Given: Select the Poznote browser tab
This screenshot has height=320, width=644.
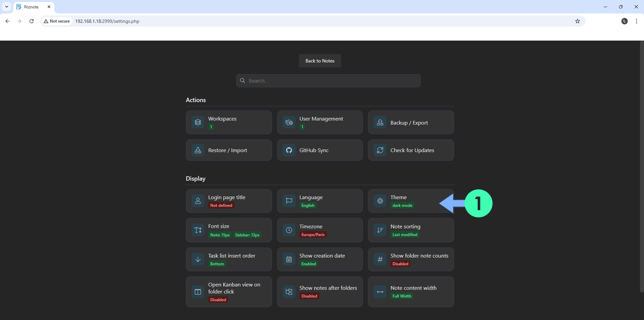Looking at the screenshot, I should 32,7.
